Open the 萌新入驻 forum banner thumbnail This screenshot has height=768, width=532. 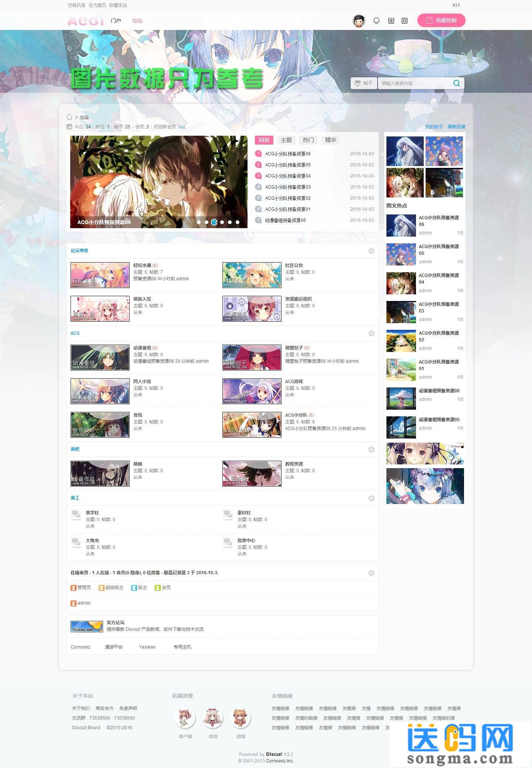100,309
